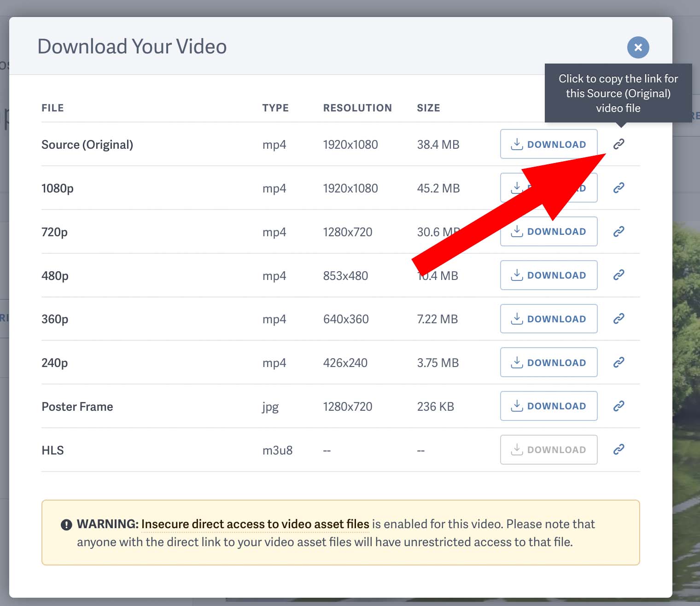The image size is (700, 606).
Task: Select the Source (Original) file row
Action: pyautogui.click(x=87, y=144)
